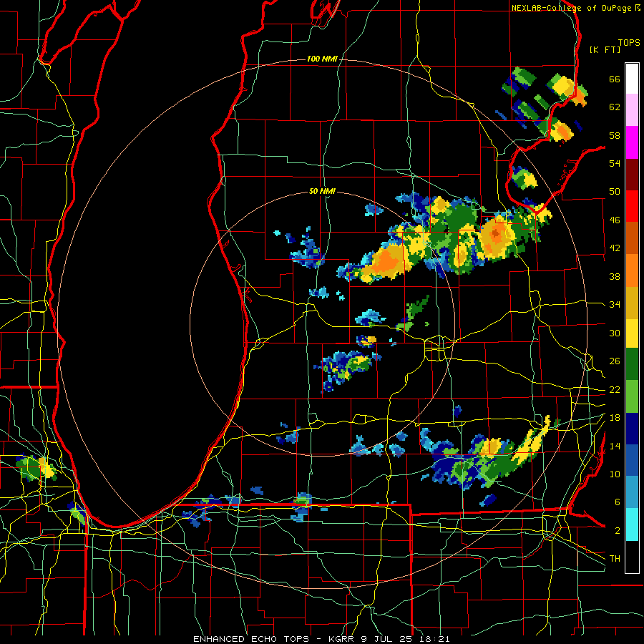Select the cyan legend swatch near 2
The width and height of the screenshot is (644, 644).
[632, 524]
